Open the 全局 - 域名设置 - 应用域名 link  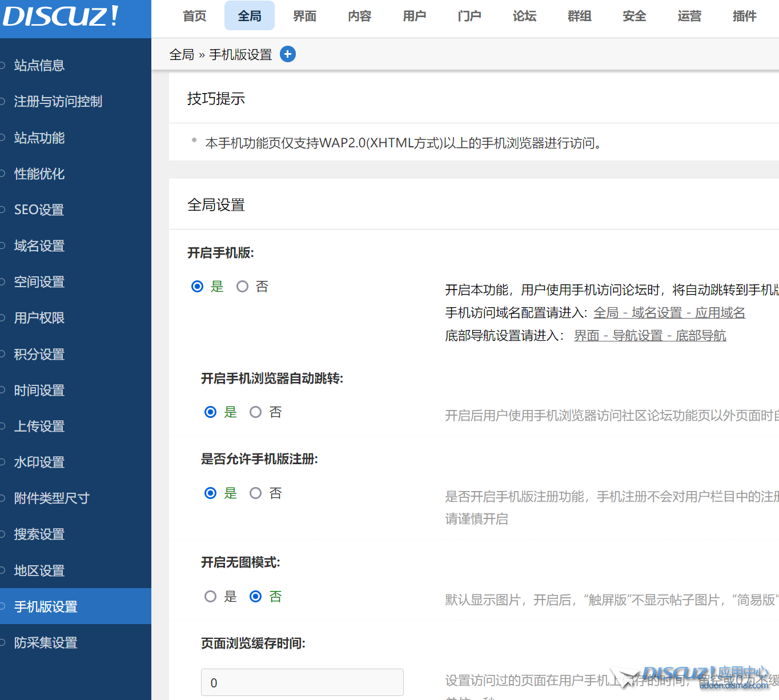tap(669, 313)
